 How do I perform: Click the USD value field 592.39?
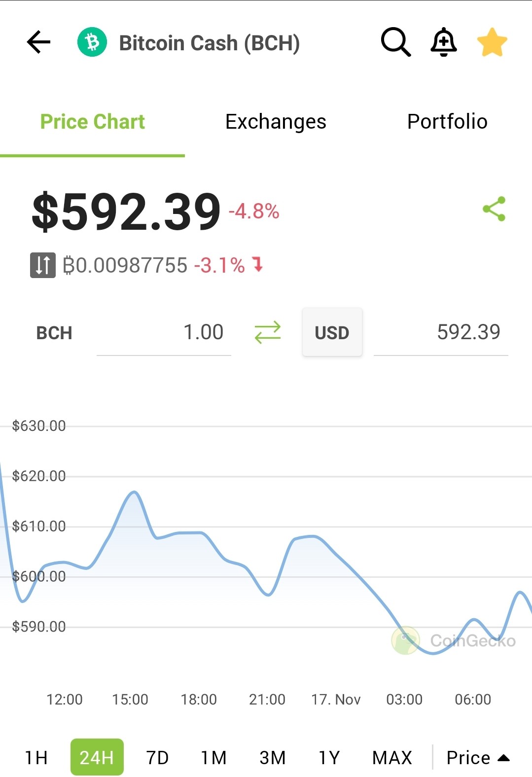tap(441, 332)
